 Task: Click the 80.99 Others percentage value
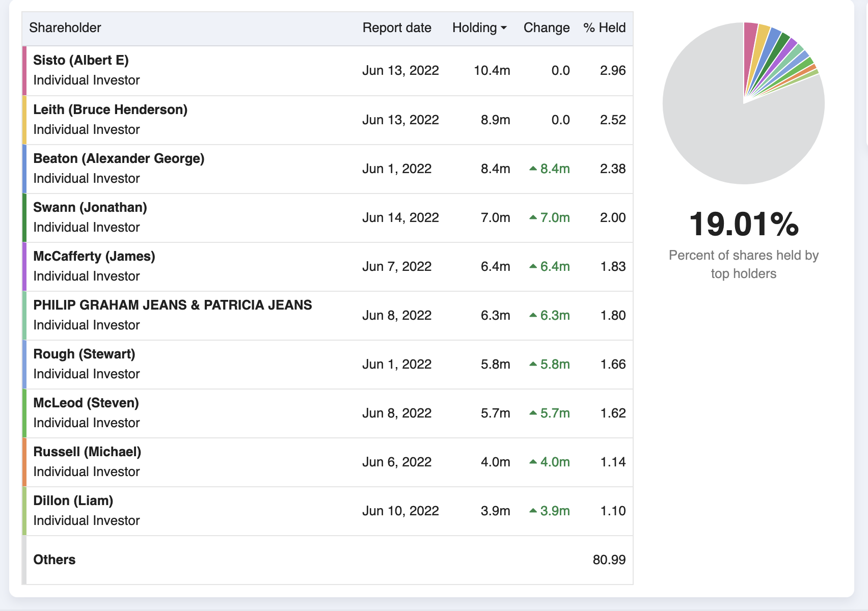pyautogui.click(x=609, y=560)
